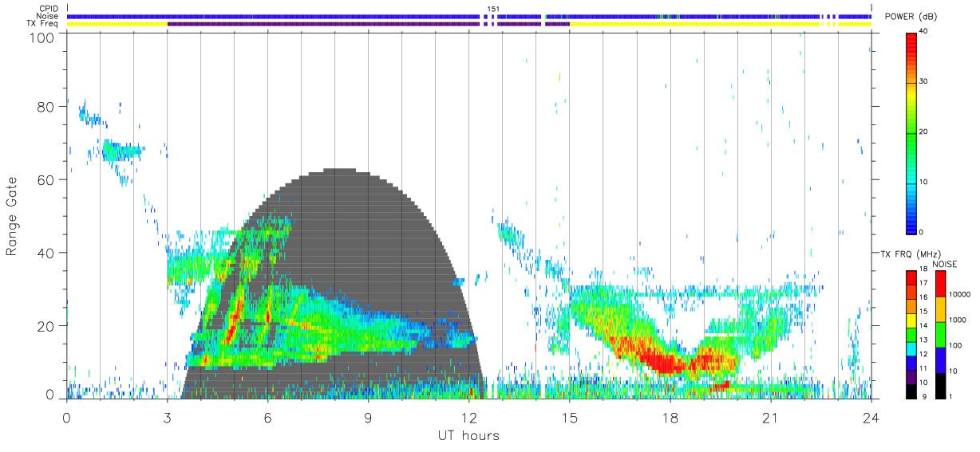Select the black 9-10 MHz frequency swatch

(x=911, y=391)
